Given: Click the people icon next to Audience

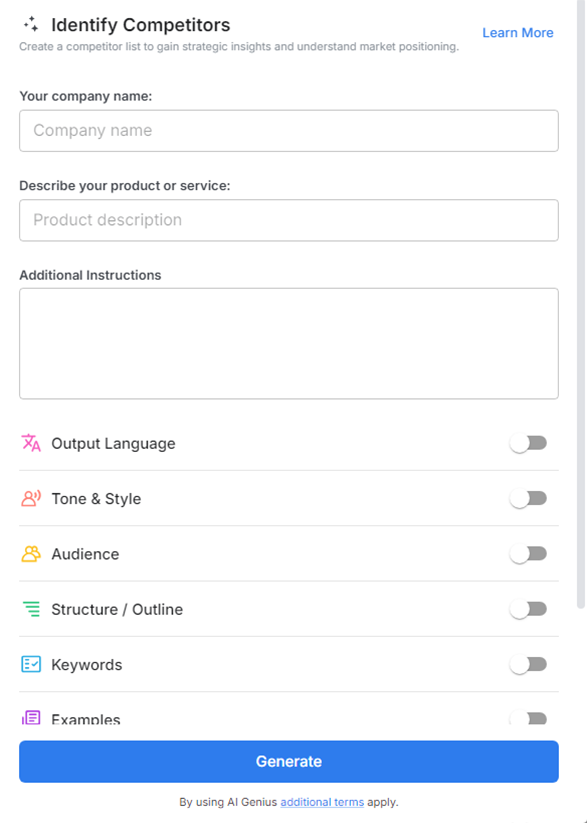Looking at the screenshot, I should [29, 553].
